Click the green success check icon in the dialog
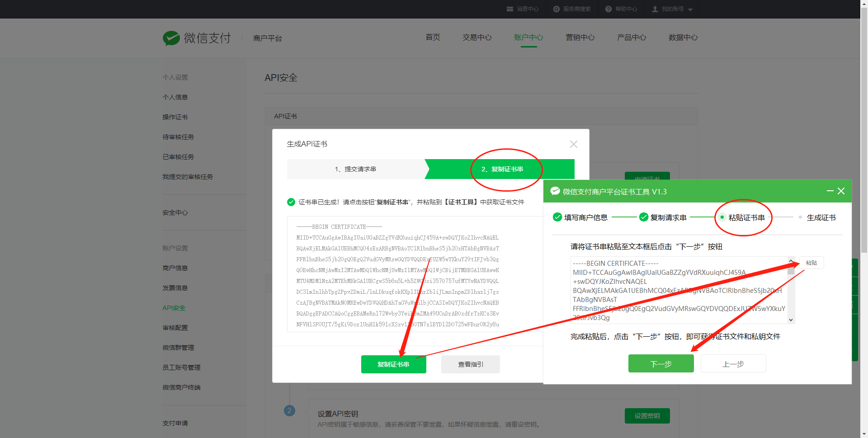The image size is (868, 438). 291,202
